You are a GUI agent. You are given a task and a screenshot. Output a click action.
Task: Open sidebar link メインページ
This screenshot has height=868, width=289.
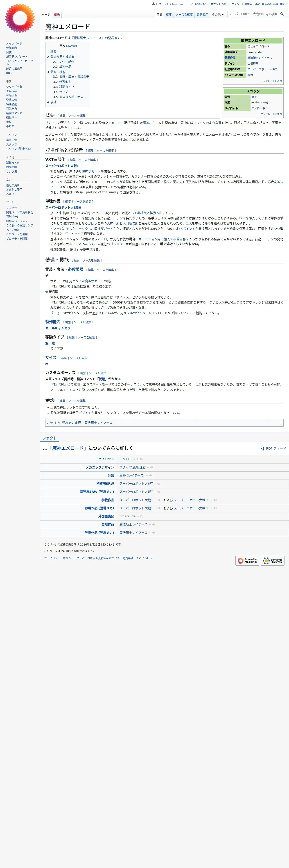click(14, 43)
